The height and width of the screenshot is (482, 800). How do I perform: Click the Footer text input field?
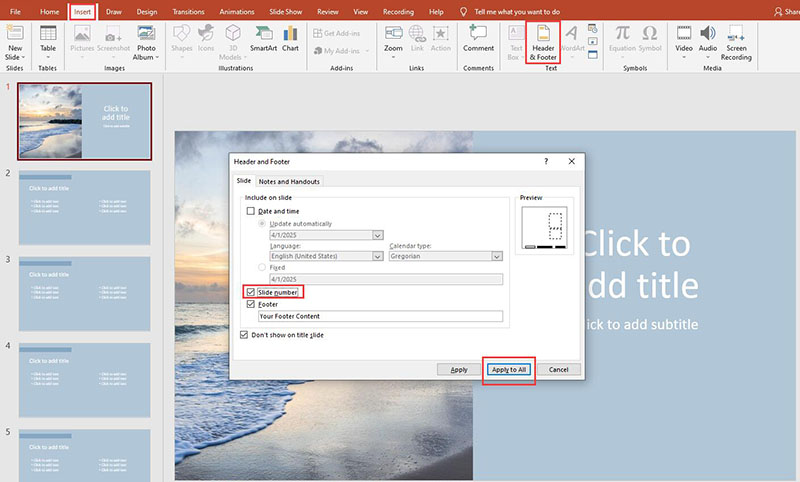coord(379,316)
